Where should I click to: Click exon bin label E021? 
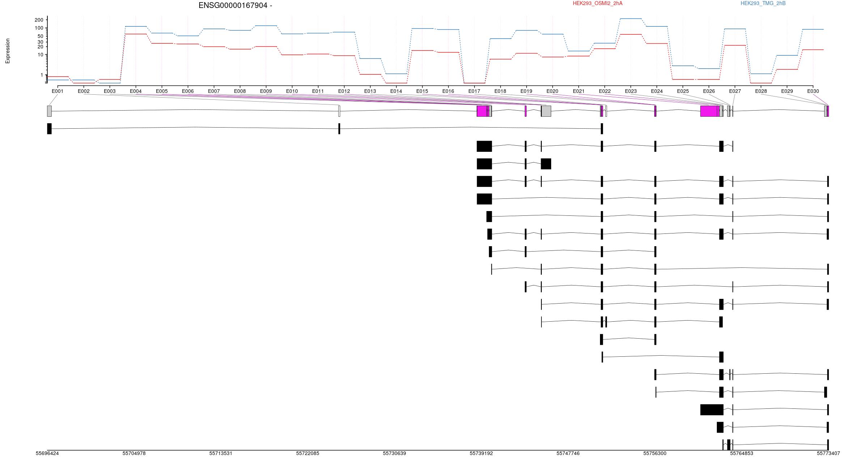pos(578,91)
